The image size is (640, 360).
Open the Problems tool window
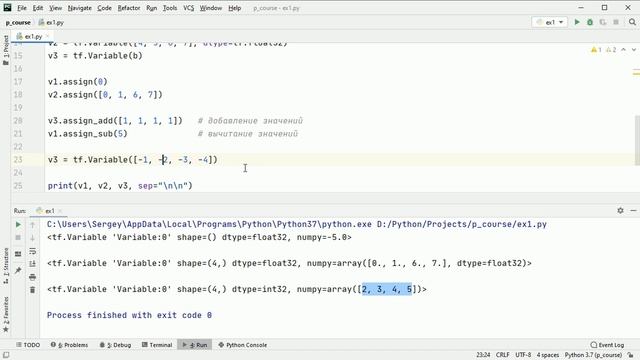tap(69, 345)
